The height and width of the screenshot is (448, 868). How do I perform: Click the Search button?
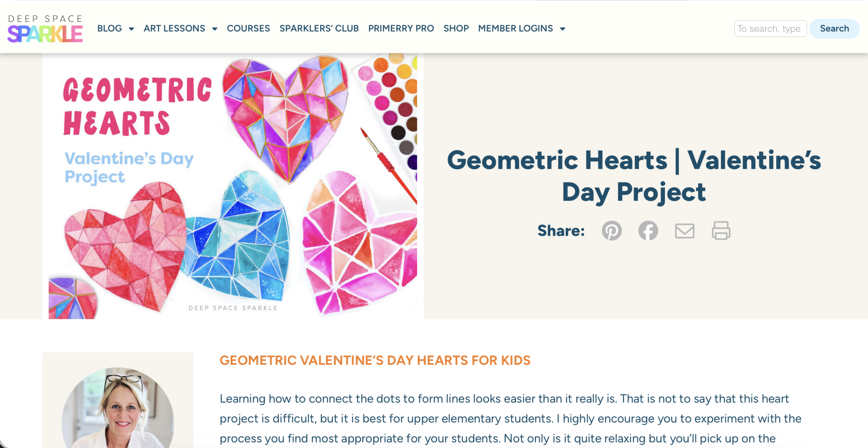pyautogui.click(x=834, y=28)
